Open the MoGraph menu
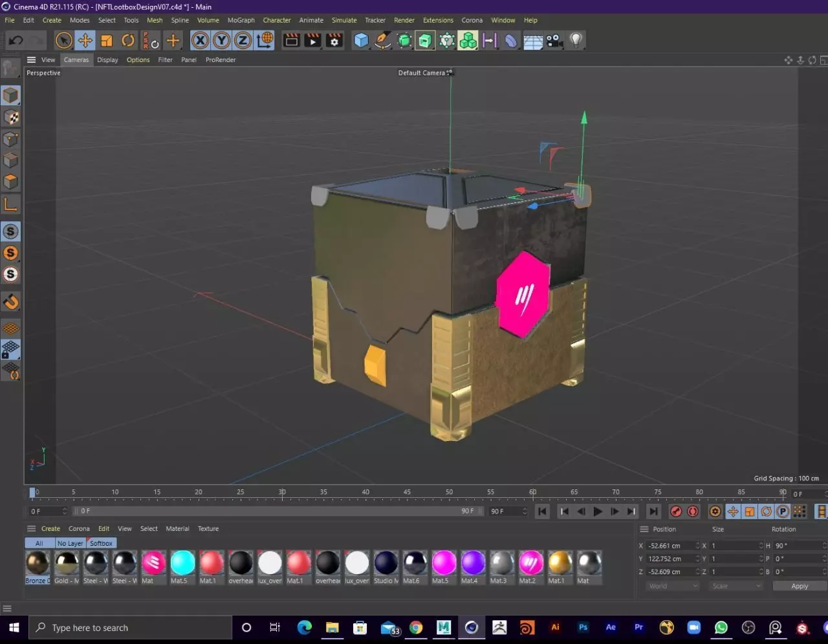This screenshot has height=644, width=828. (x=241, y=20)
